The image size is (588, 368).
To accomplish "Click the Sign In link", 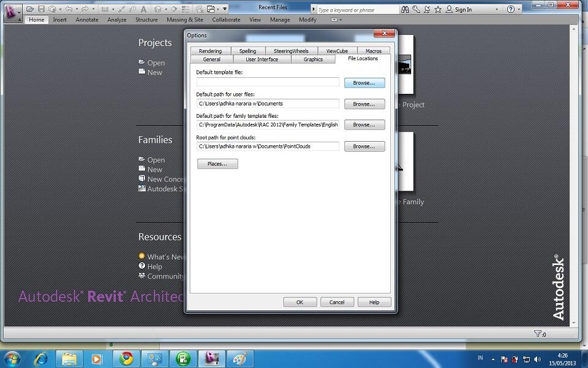I will pyautogui.click(x=463, y=10).
